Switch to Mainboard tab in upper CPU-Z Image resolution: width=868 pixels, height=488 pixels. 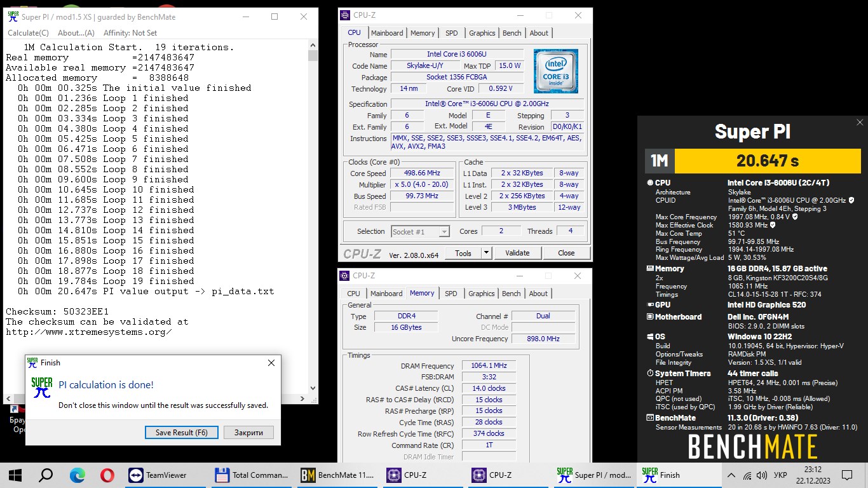[x=387, y=33]
